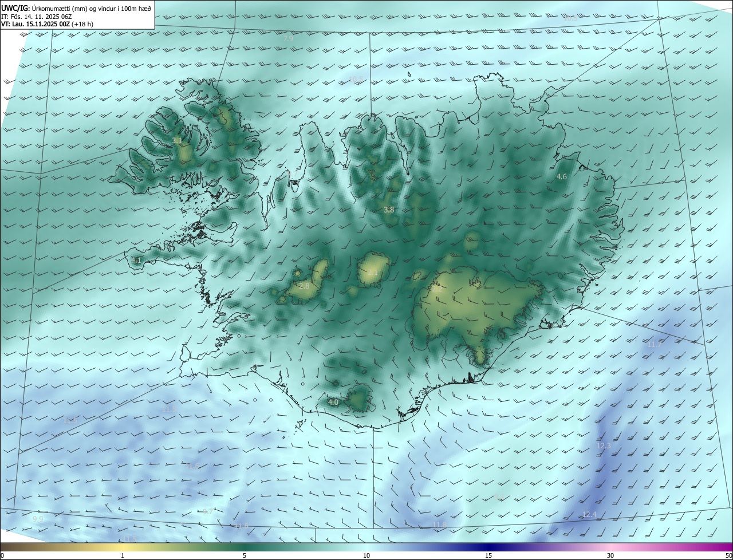
Task: Click the 3.8 value in north-central Iceland
Action: point(389,210)
